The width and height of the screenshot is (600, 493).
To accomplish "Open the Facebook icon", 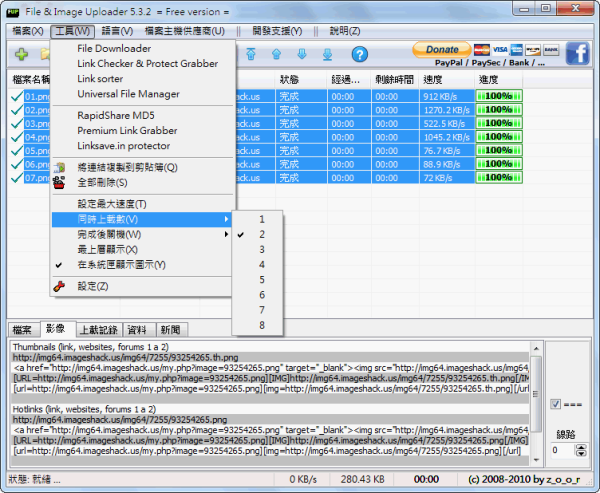I will pos(578,53).
